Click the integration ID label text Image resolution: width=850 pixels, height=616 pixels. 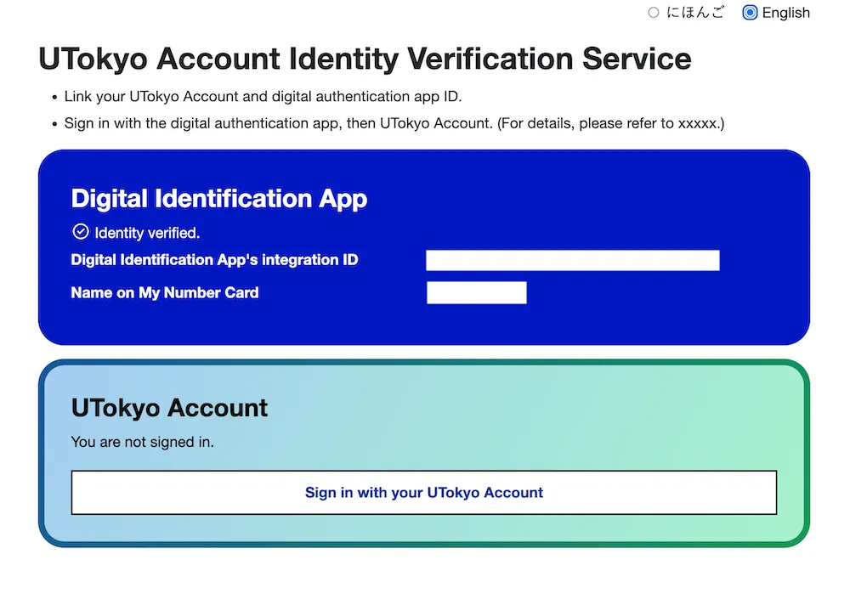(x=214, y=260)
